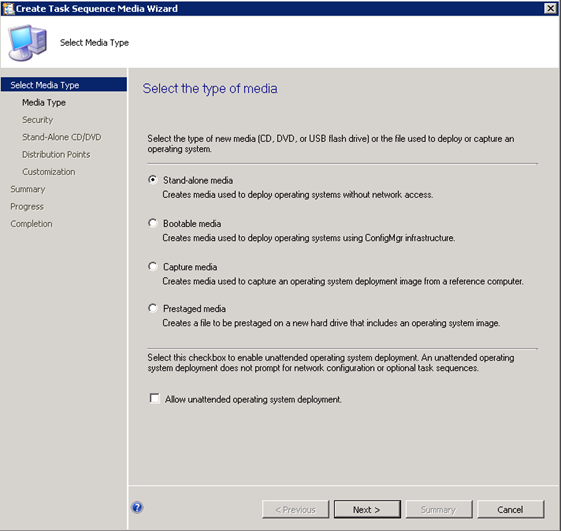Navigate to Distribution Points step
The image size is (561, 531).
click(56, 155)
